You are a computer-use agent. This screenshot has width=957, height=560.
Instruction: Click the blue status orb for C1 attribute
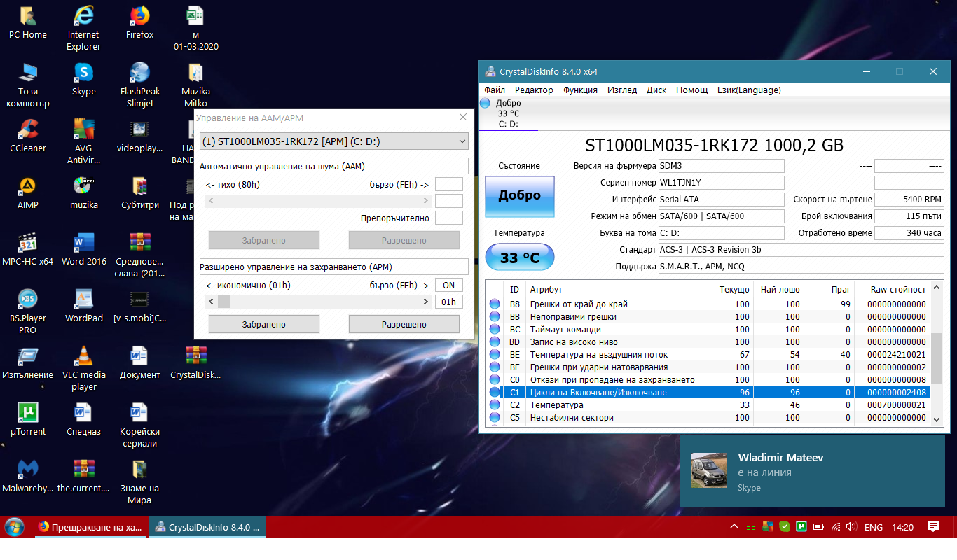(x=495, y=393)
